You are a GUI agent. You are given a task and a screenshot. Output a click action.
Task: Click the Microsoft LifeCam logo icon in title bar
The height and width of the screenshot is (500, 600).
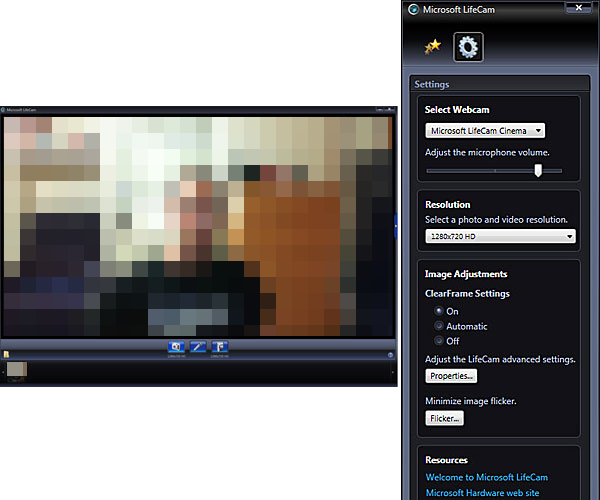coord(413,10)
